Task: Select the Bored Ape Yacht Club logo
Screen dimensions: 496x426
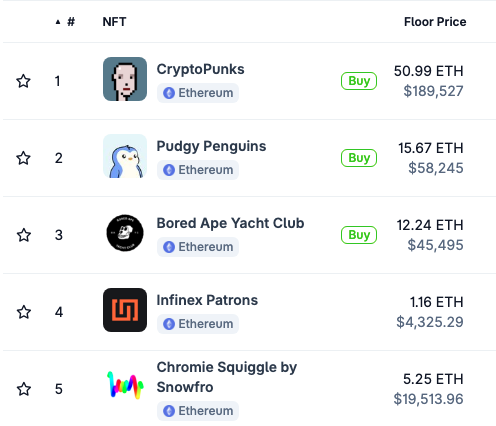Action: click(x=125, y=233)
